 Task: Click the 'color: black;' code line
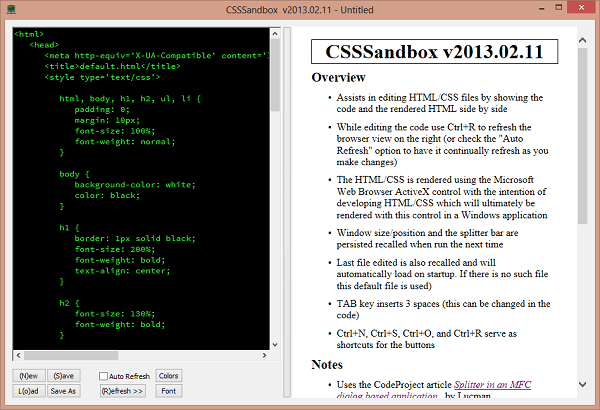[x=107, y=196]
